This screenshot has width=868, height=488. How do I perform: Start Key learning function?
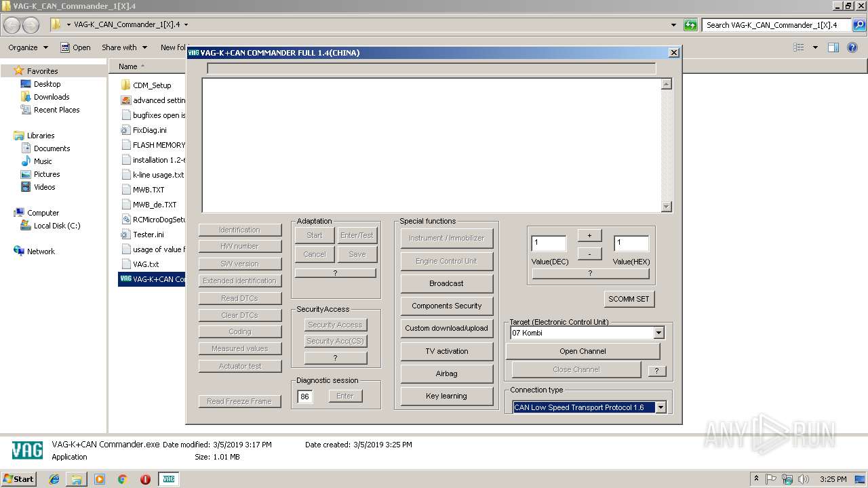(x=446, y=396)
